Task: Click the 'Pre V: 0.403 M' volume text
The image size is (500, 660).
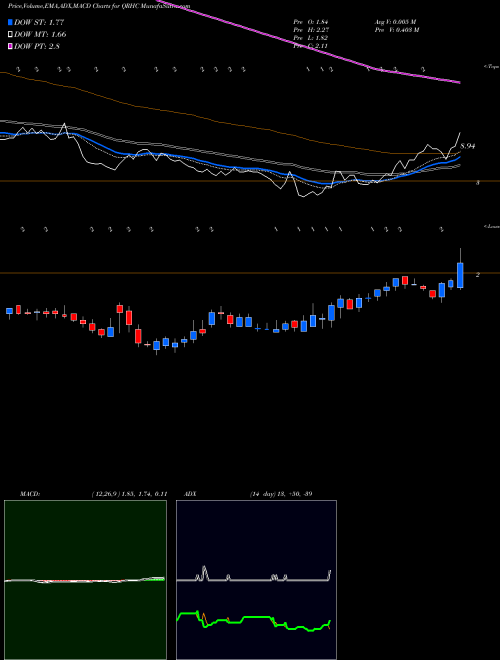Action: pyautogui.click(x=397, y=30)
